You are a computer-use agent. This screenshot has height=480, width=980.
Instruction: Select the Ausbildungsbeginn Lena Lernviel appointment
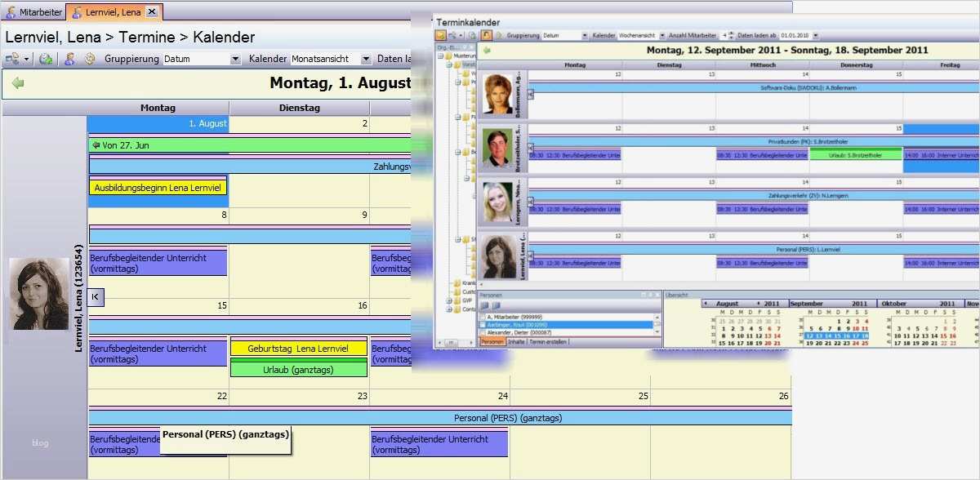click(x=158, y=187)
